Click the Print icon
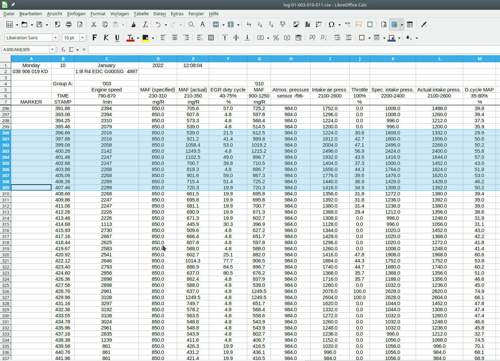Image resolution: width=500 pixels, height=361 pixels. [x=69, y=24]
